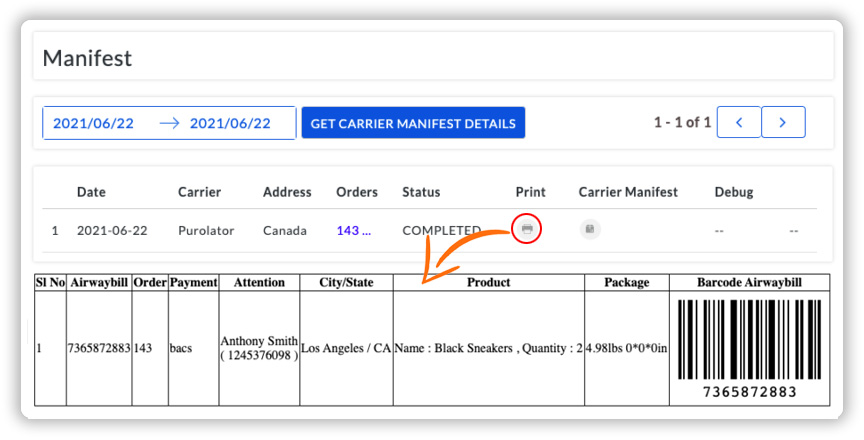Set the start date 2021/06/22 field

pos(93,123)
